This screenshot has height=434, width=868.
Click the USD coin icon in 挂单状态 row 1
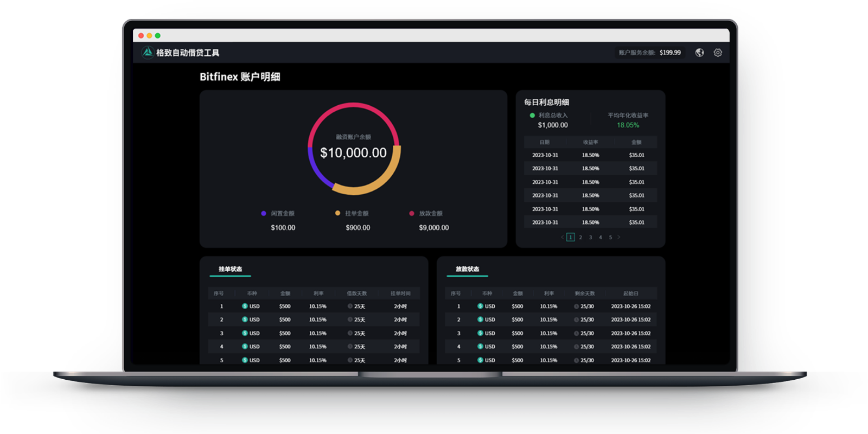(245, 306)
